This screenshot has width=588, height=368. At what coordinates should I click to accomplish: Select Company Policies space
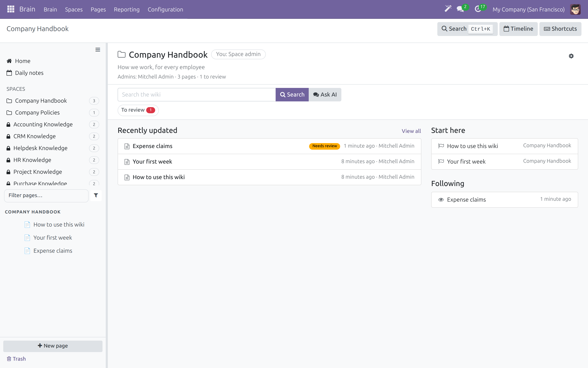point(53,113)
